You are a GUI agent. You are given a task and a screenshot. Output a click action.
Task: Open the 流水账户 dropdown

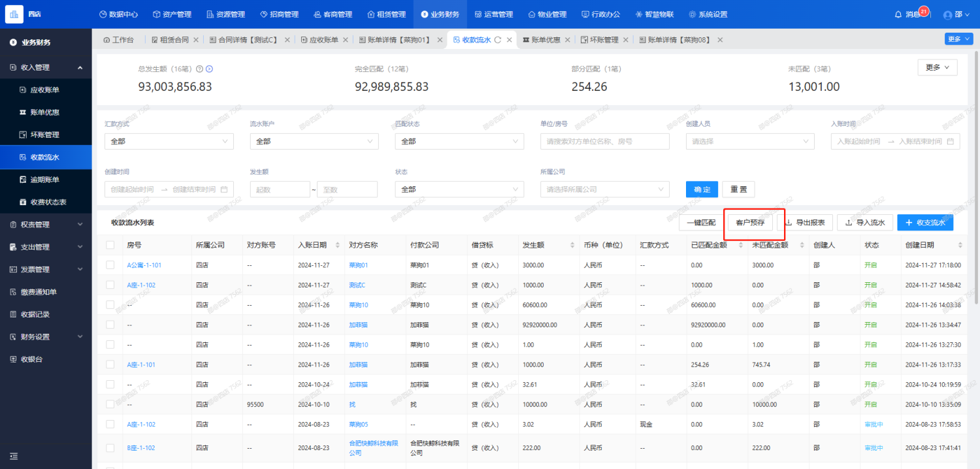(314, 141)
